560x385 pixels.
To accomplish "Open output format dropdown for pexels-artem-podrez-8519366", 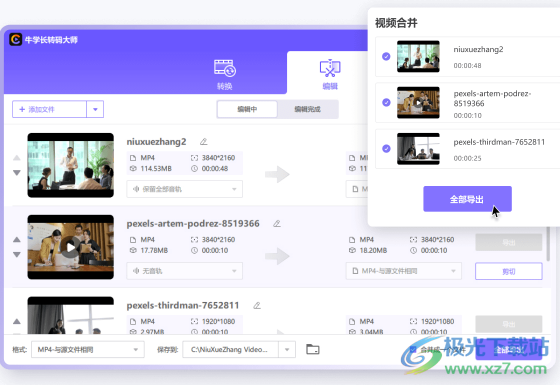I will [x=404, y=271].
